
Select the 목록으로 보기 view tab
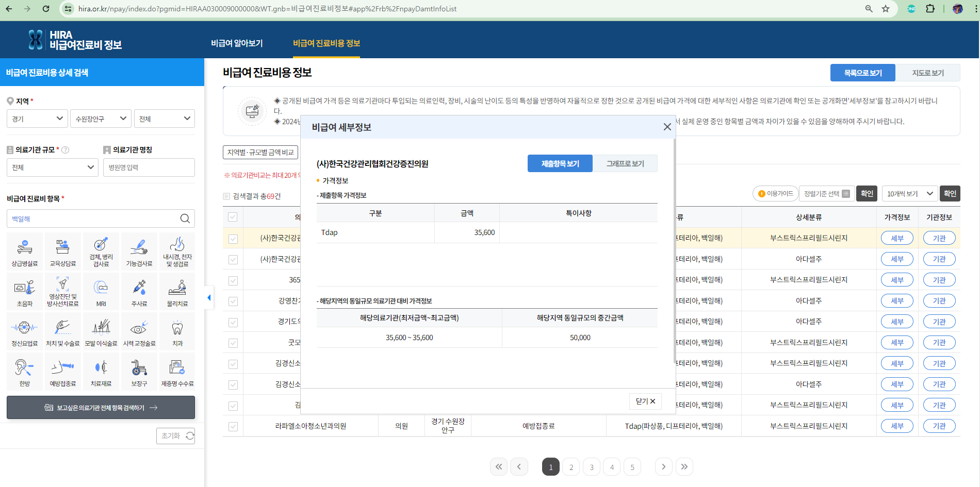[863, 73]
